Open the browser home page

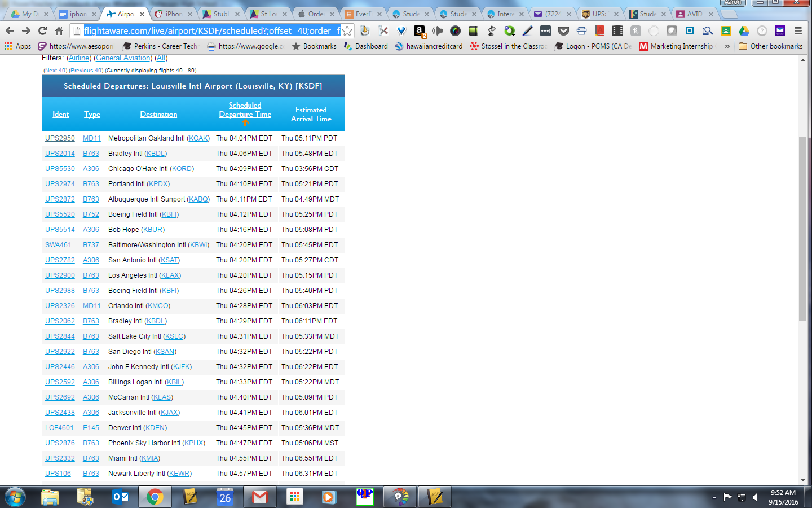click(x=59, y=30)
